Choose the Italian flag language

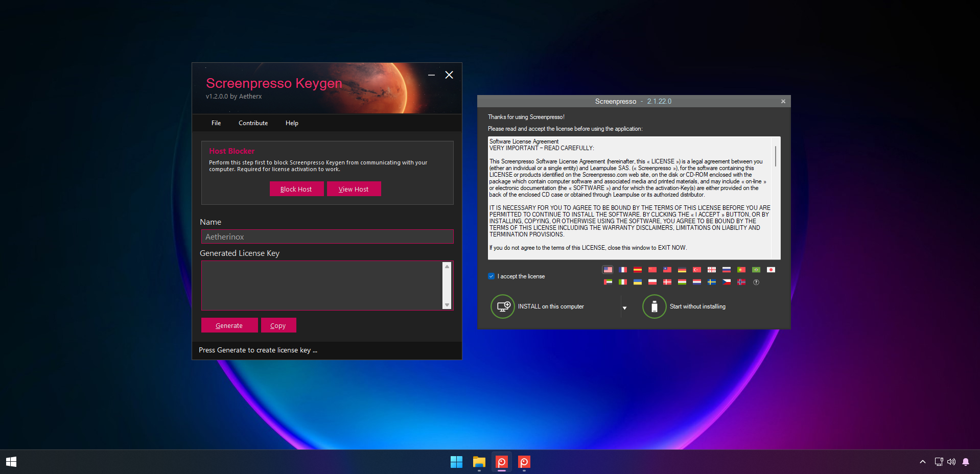622,282
